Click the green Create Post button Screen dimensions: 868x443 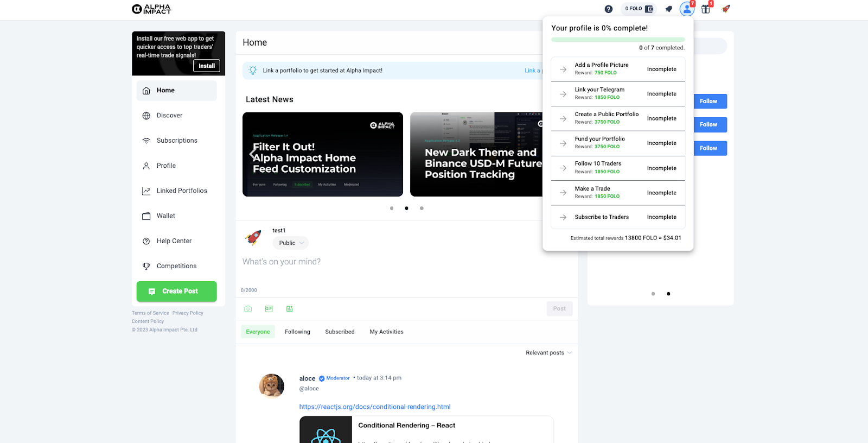177,292
